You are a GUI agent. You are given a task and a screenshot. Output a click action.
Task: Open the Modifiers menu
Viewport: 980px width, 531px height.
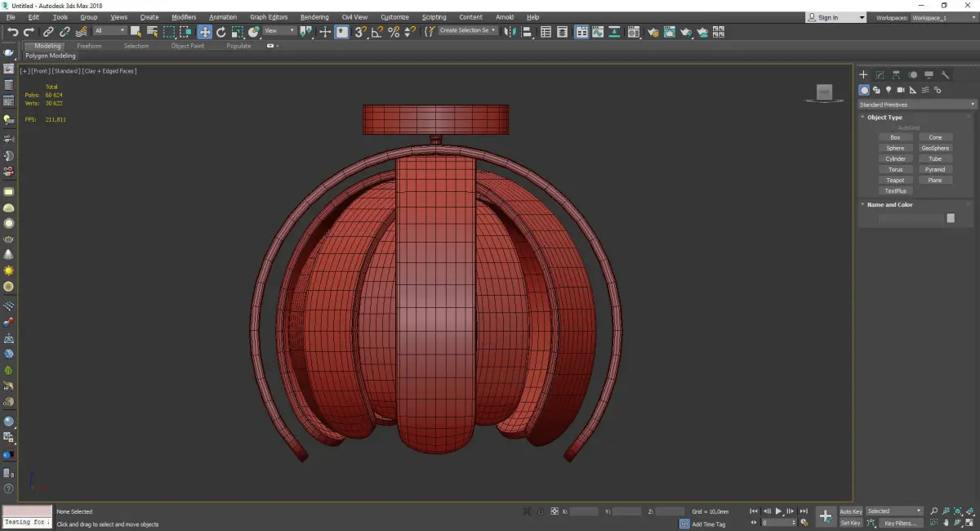(x=184, y=17)
